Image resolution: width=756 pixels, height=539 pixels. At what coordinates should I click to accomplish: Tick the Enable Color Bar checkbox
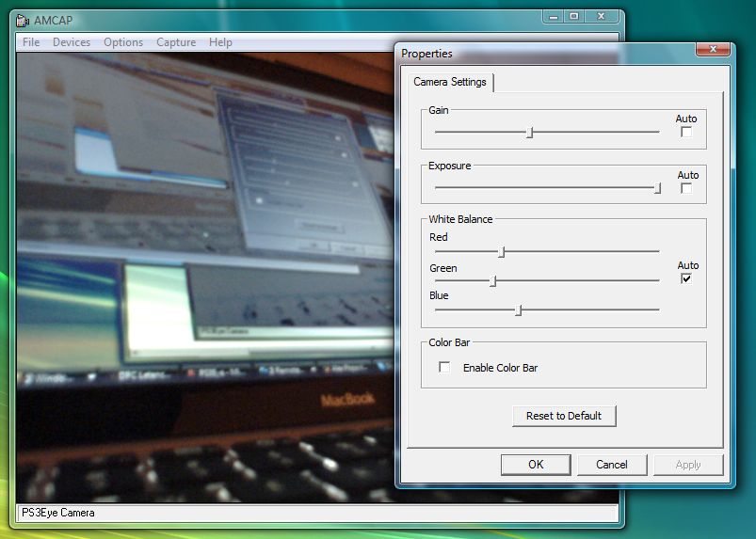[444, 368]
